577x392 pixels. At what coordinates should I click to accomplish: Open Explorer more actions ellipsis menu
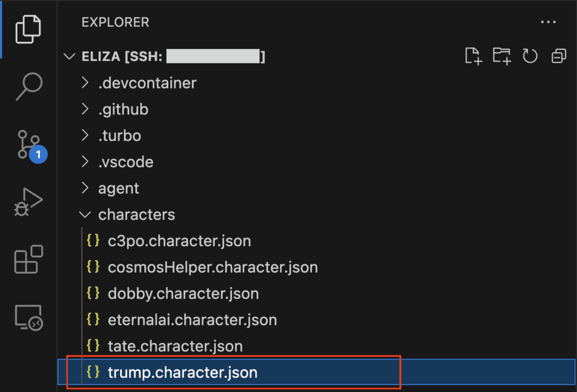[x=548, y=22]
